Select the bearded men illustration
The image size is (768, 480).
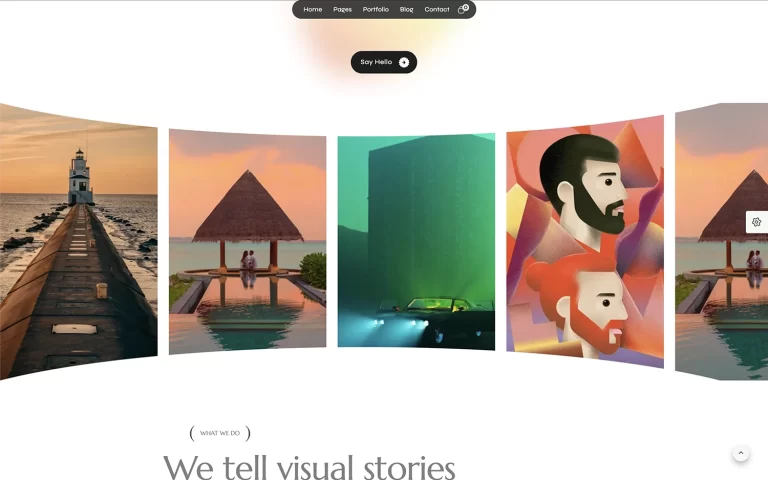[x=585, y=241]
